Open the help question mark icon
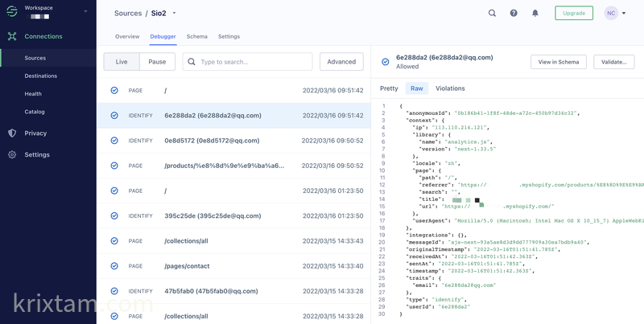 click(x=514, y=13)
